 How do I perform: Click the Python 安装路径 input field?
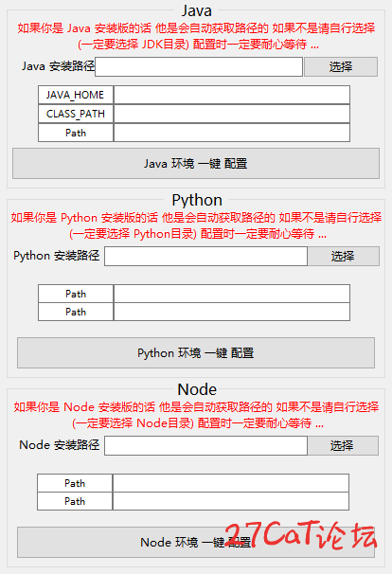tap(205, 256)
